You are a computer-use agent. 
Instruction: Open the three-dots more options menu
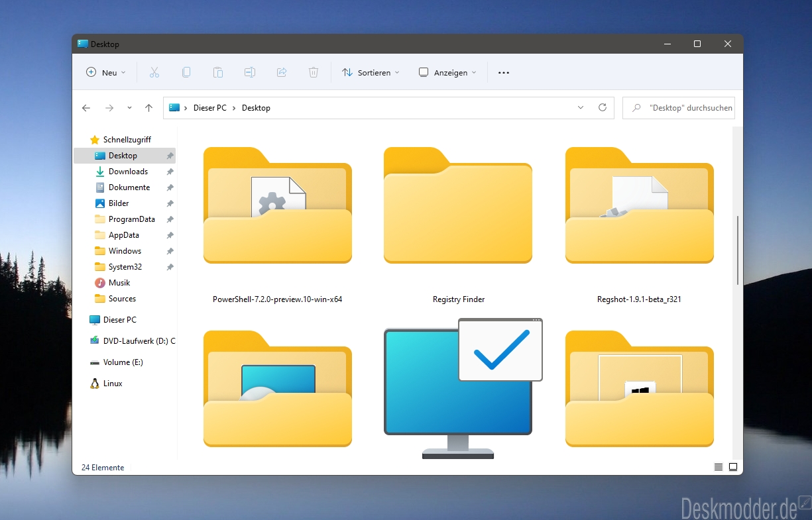click(x=504, y=72)
